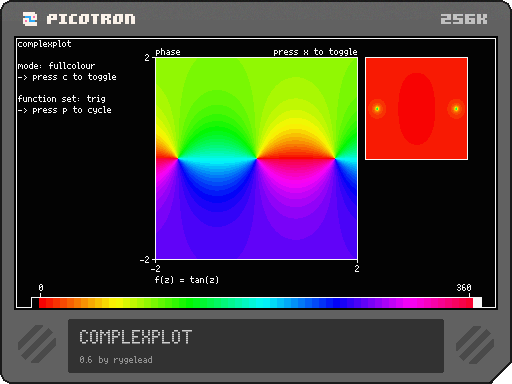Screen dimensions: 512x384
Task: Click the right pole dot in the thumbnail
Action: [x=456, y=109]
